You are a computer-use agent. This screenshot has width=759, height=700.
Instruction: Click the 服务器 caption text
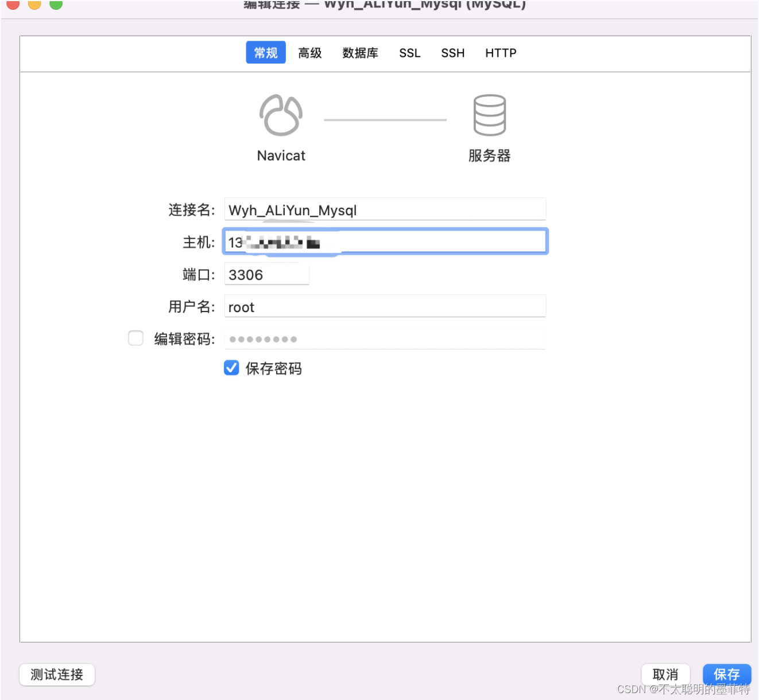coord(490,155)
